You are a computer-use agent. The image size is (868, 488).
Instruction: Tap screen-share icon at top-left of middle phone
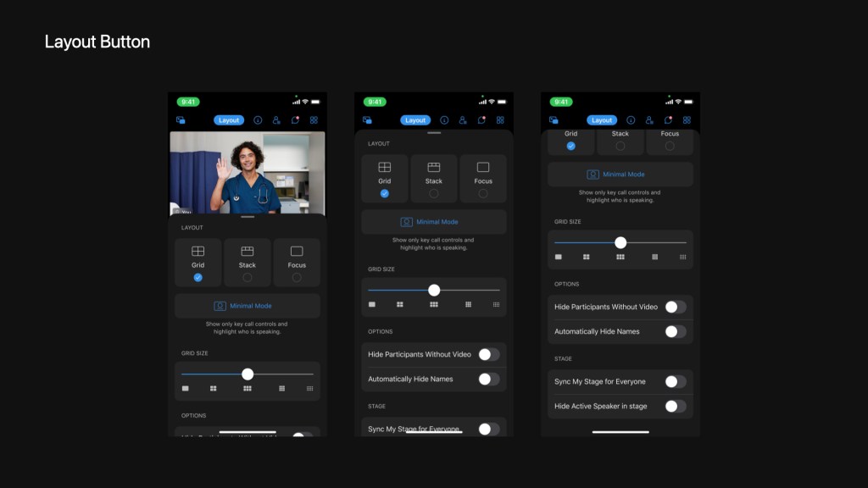pos(367,120)
